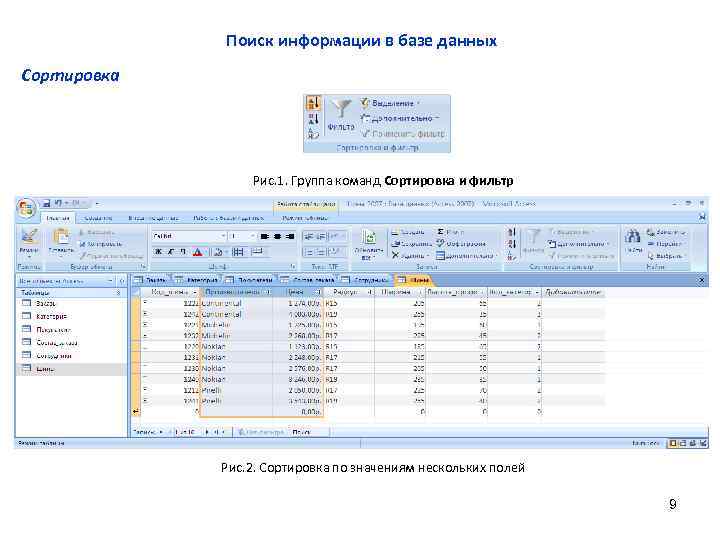Click the Формат по образцу brush
This screenshot has height=540, width=720.
pyautogui.click(x=111, y=256)
